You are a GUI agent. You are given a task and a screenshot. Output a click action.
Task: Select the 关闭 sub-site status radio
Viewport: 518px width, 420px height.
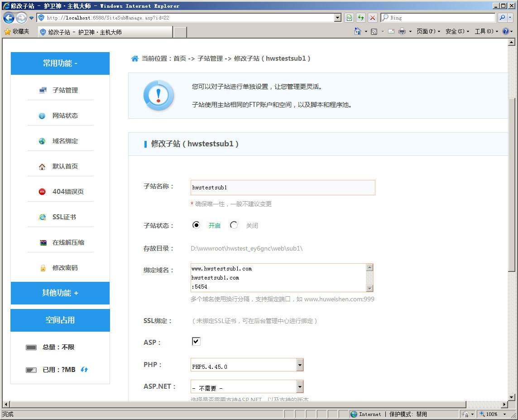234,225
